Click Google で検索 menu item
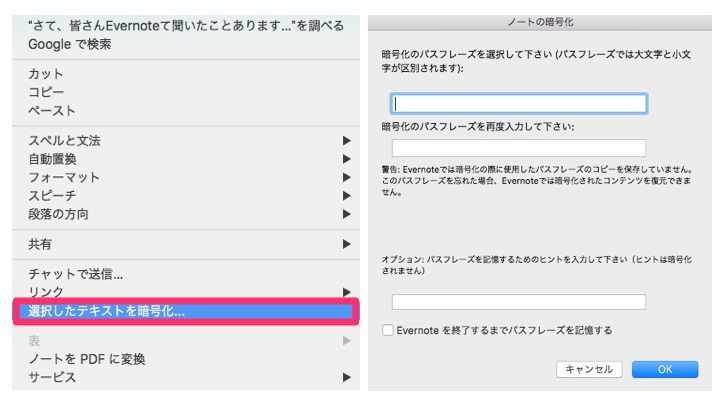Viewport: 720px width, 405px height. pos(70,44)
